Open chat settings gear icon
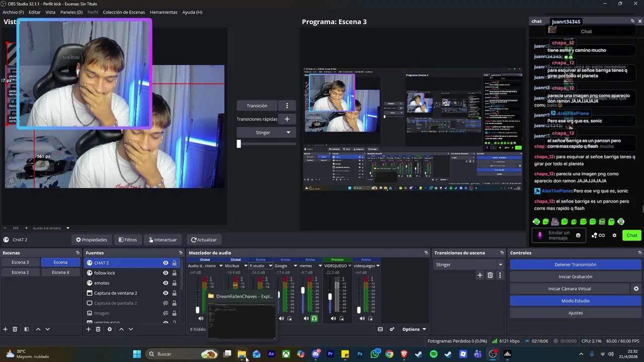 (x=614, y=235)
